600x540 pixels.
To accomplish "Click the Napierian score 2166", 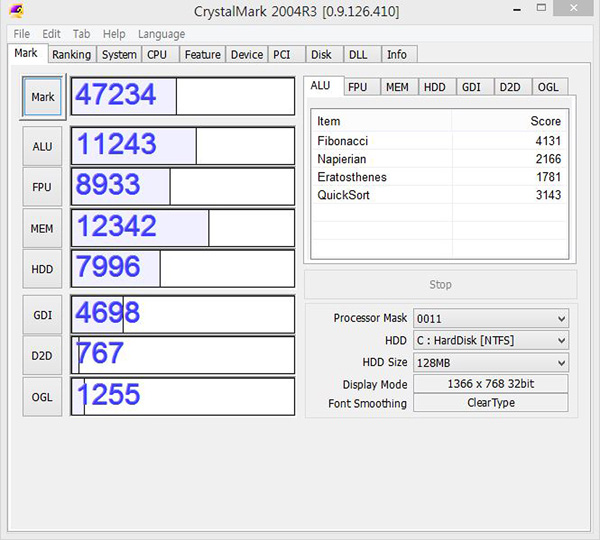I will point(548,159).
